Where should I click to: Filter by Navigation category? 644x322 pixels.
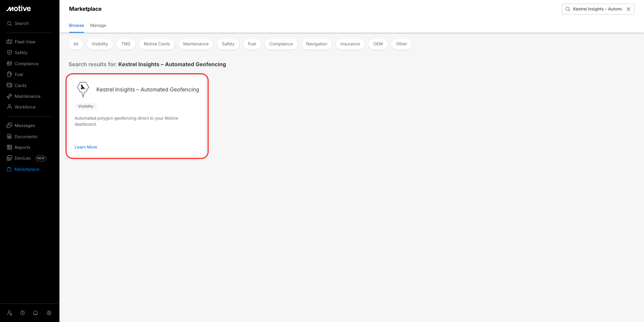(317, 44)
